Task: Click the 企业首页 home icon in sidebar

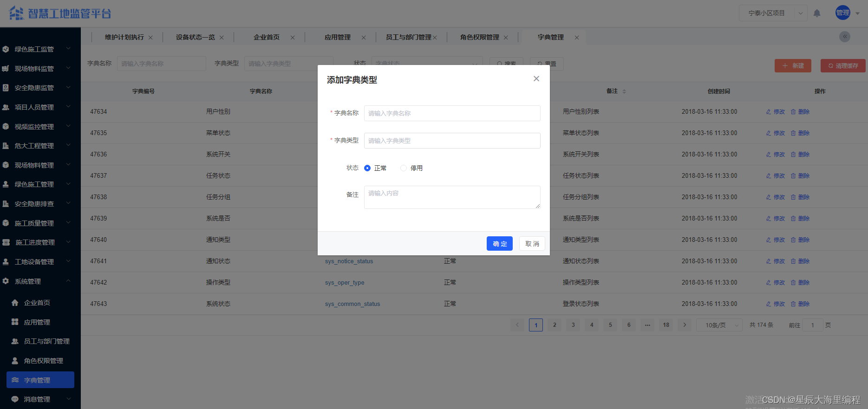Action: (15, 303)
